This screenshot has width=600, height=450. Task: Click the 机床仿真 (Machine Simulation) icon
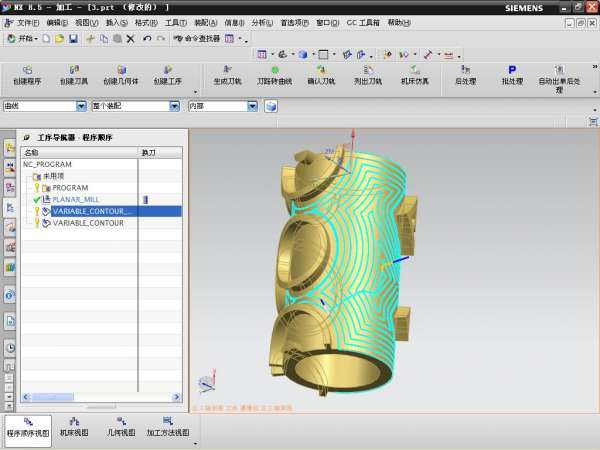(x=414, y=75)
